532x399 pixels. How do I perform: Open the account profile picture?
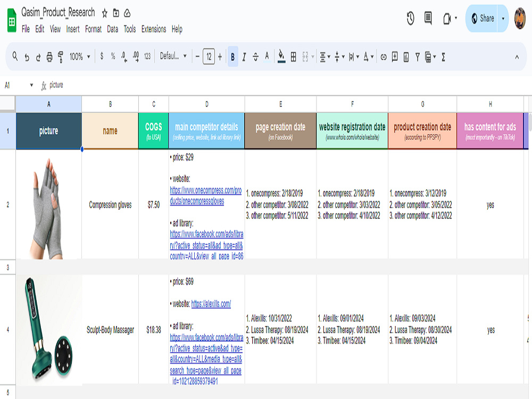tap(520, 19)
